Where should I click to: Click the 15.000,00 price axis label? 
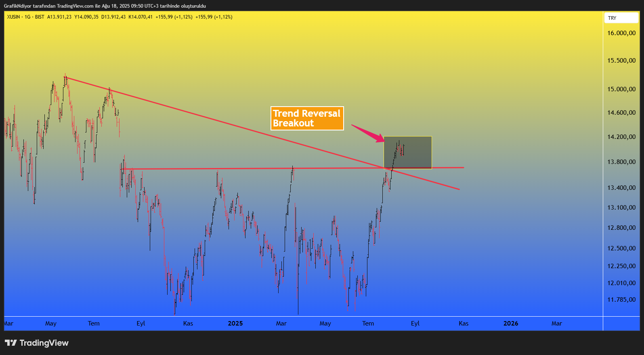(621, 89)
